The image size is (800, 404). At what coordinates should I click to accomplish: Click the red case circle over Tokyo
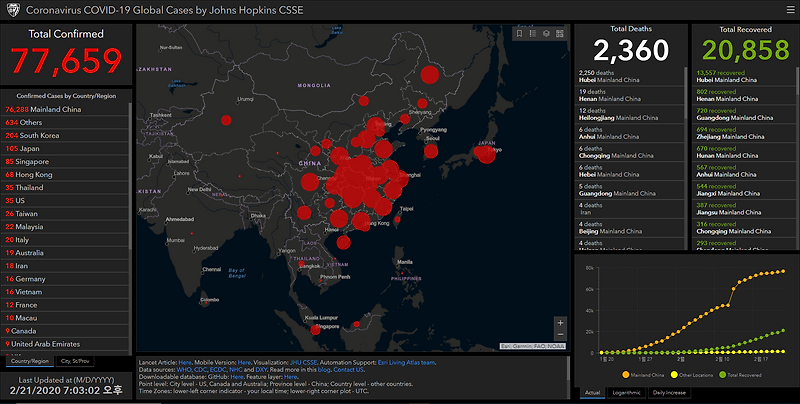pyautogui.click(x=486, y=154)
